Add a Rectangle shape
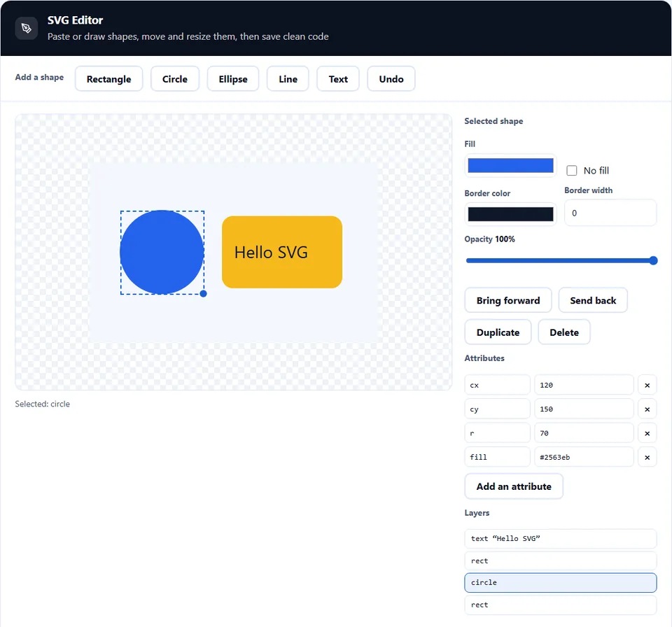 tap(109, 79)
